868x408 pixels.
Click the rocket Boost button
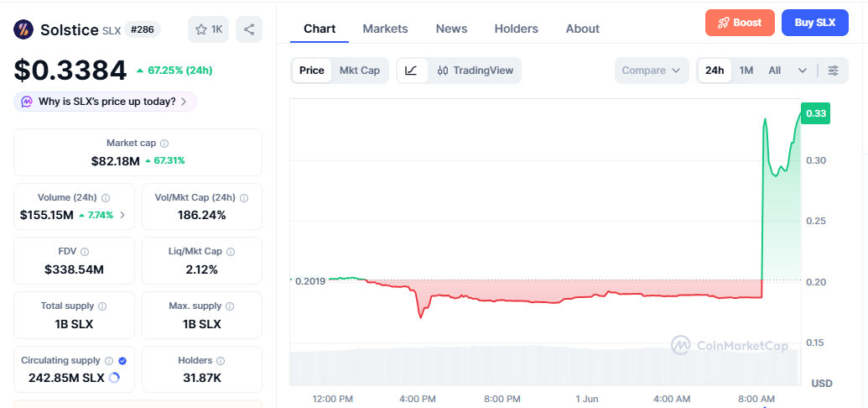740,23
